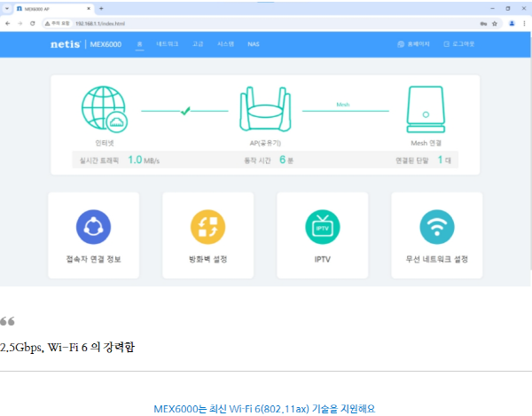Click the 인터넷 globe icon
The height and width of the screenshot is (416, 532).
click(105, 109)
